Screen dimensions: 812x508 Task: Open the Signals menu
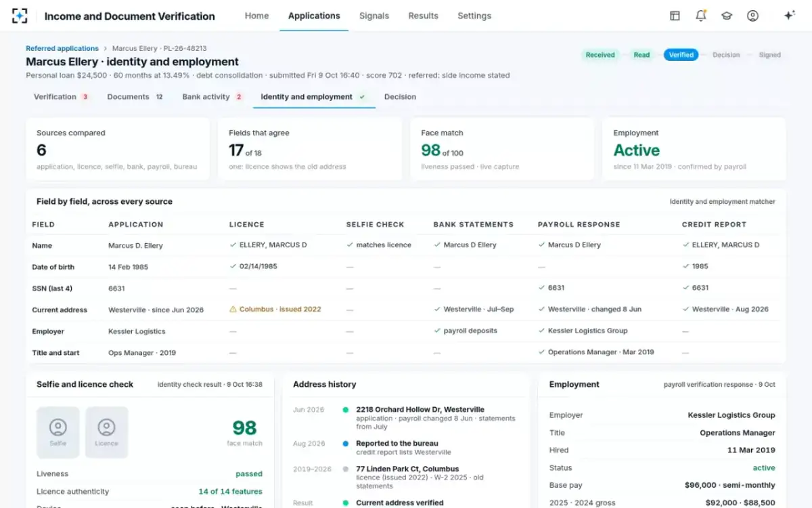(374, 16)
